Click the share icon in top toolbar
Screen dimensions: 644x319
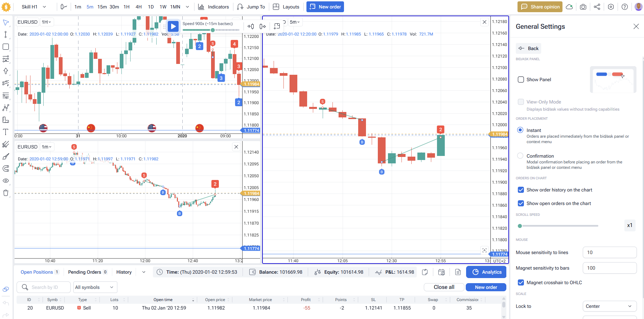click(x=597, y=7)
